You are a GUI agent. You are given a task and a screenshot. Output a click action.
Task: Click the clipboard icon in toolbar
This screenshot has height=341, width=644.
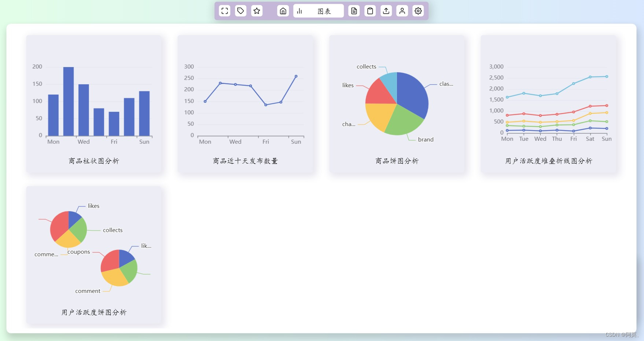tap(370, 11)
